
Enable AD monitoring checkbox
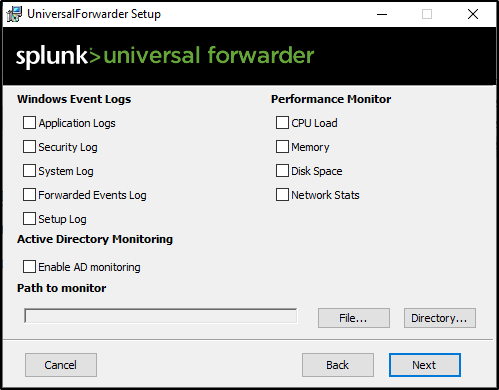pyautogui.click(x=29, y=267)
